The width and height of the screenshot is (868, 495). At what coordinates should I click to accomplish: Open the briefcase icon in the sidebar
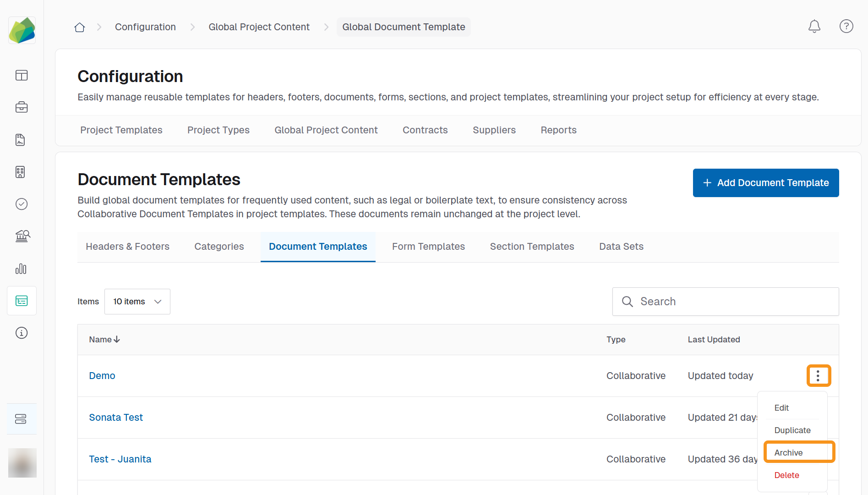pyautogui.click(x=22, y=108)
